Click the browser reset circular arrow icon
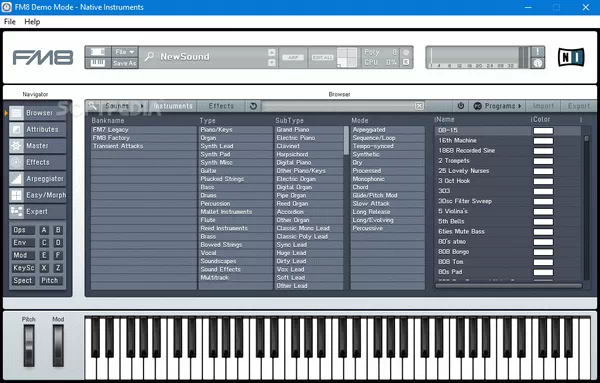This screenshot has height=383, width=600. (x=253, y=106)
